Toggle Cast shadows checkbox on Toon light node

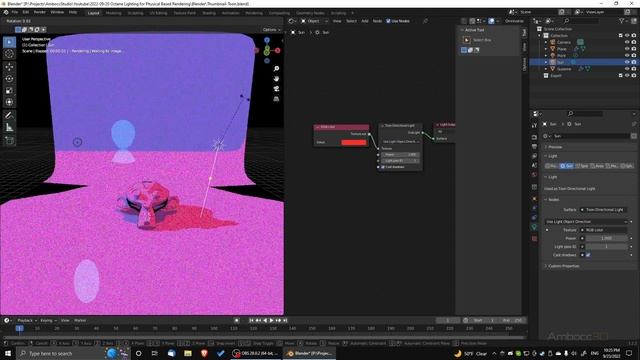(x=383, y=167)
